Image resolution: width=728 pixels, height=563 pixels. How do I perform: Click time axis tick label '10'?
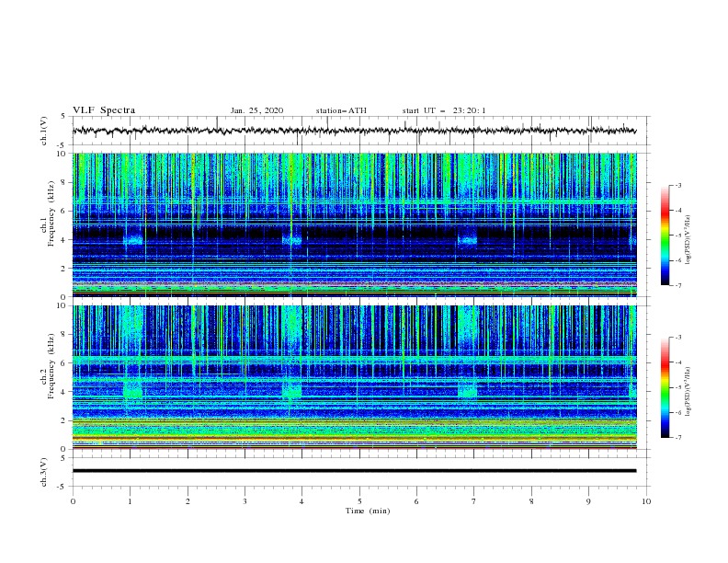(x=646, y=501)
